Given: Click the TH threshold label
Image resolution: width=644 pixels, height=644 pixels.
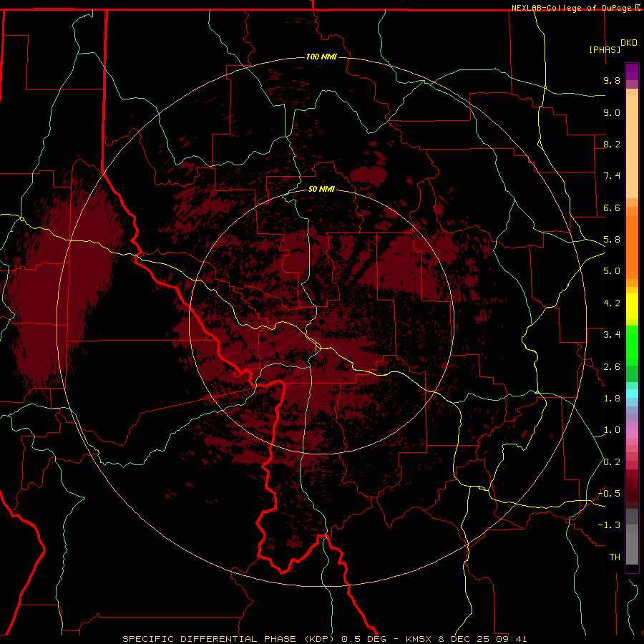Looking at the screenshot, I should point(615,557).
